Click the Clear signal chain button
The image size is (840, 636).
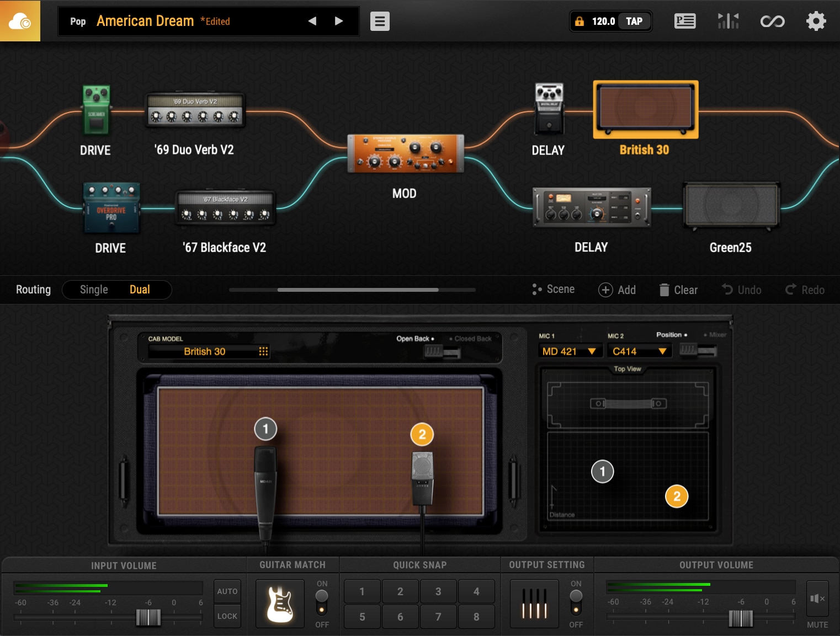point(679,290)
